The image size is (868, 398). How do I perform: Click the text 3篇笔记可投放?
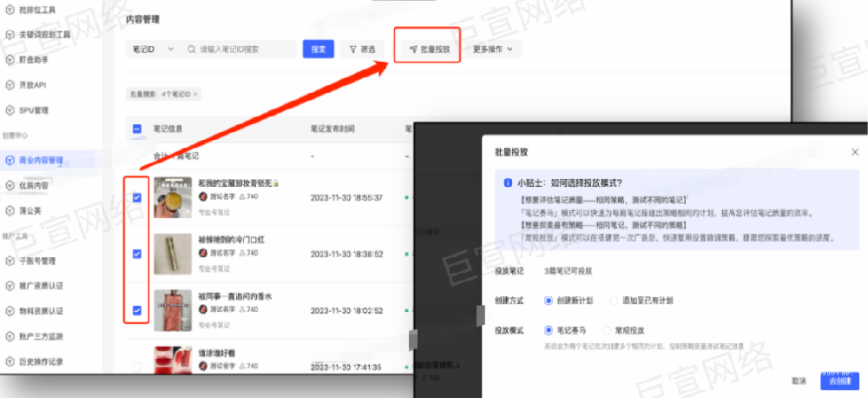[x=568, y=271]
